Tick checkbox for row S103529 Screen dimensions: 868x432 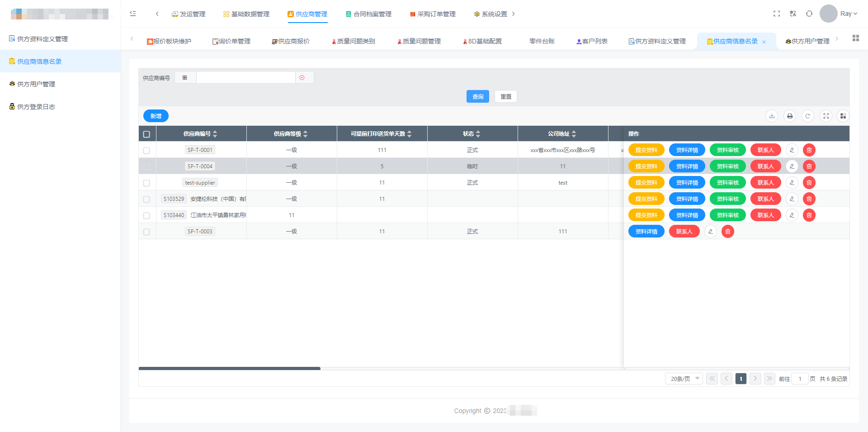146,199
